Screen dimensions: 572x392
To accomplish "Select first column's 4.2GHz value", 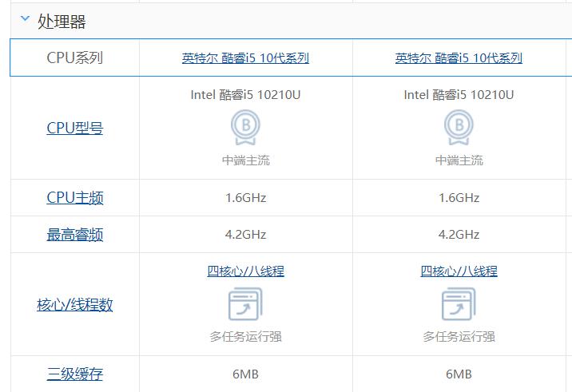I will (x=245, y=234).
